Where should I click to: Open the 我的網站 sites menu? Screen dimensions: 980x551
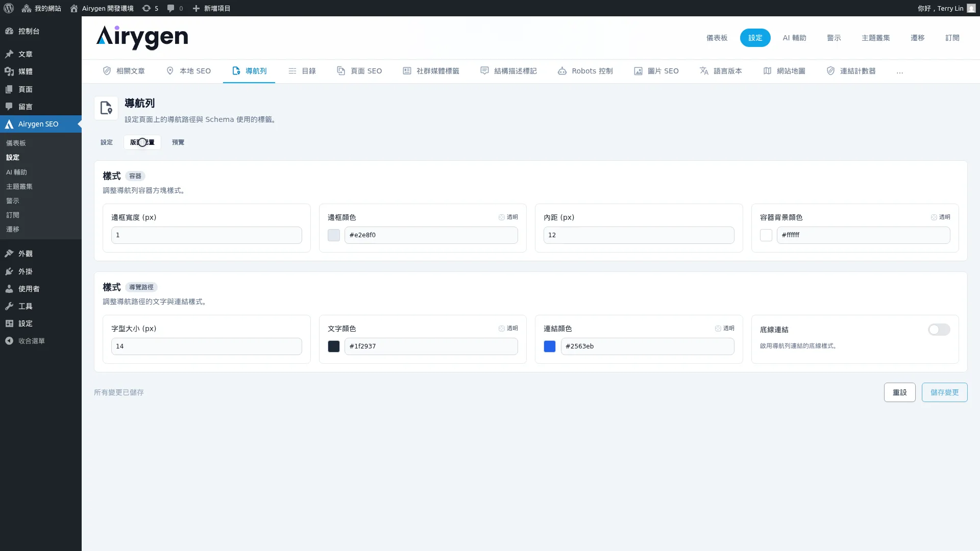click(41, 8)
